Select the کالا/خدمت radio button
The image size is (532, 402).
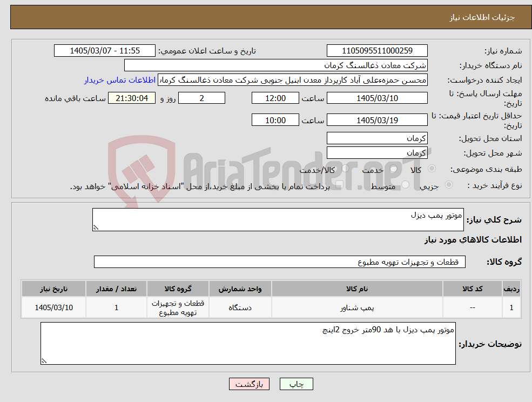pyautogui.click(x=345, y=169)
